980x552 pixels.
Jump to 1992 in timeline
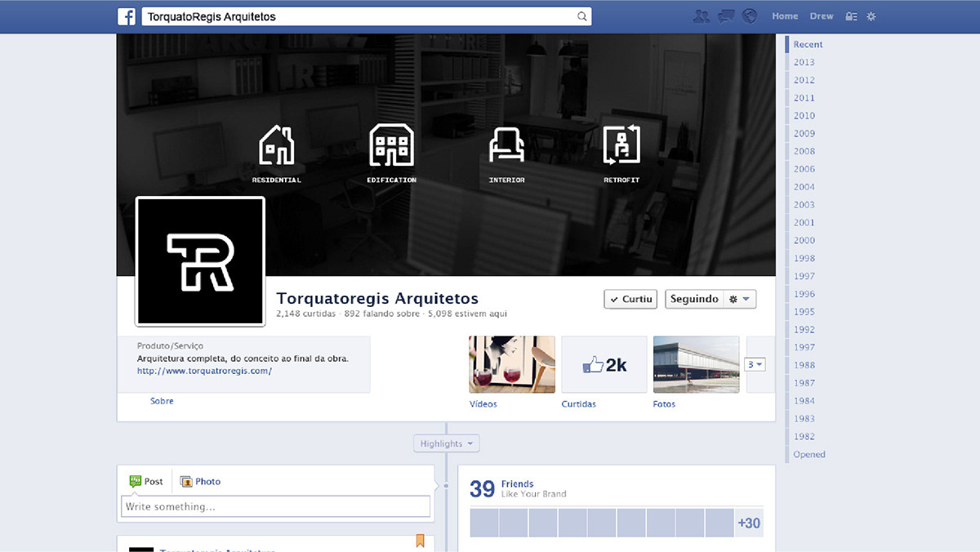tap(804, 330)
